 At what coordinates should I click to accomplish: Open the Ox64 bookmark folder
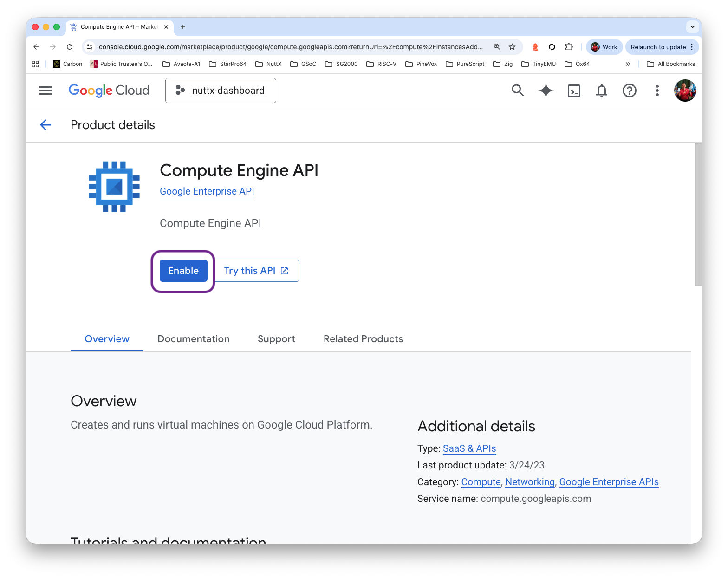pyautogui.click(x=577, y=64)
